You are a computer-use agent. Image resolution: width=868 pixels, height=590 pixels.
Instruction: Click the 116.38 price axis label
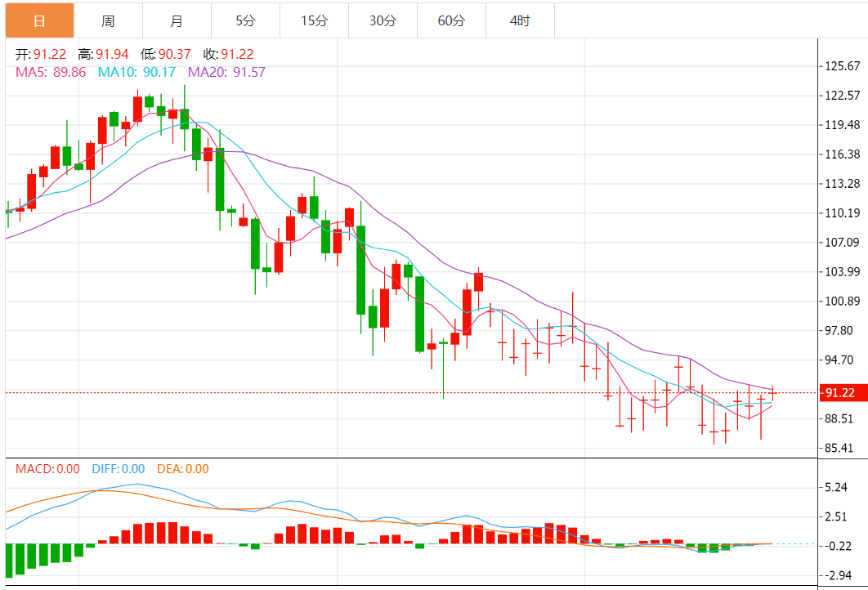843,154
